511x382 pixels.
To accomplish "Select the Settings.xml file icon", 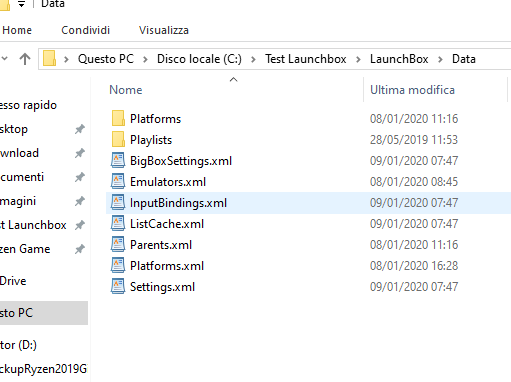I will pos(118,287).
